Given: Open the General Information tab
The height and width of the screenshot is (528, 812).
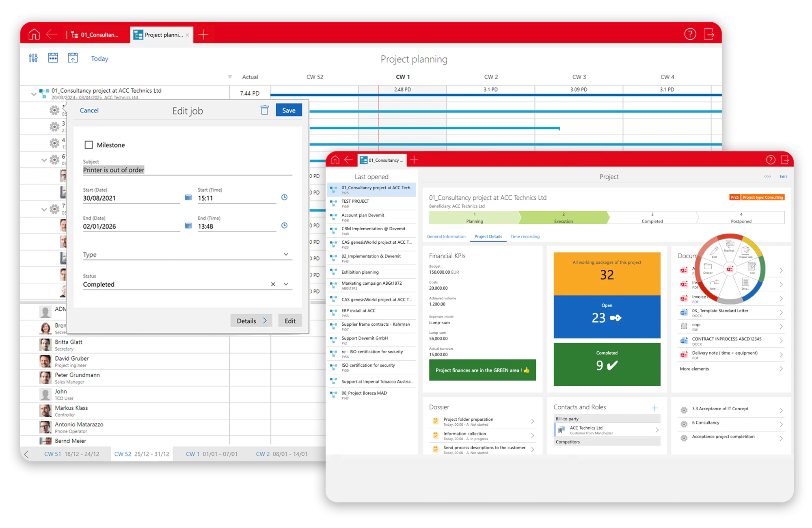Looking at the screenshot, I should coord(446,236).
